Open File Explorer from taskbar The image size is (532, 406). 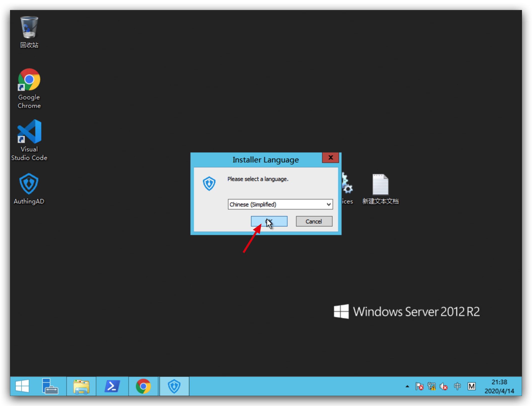click(x=81, y=386)
